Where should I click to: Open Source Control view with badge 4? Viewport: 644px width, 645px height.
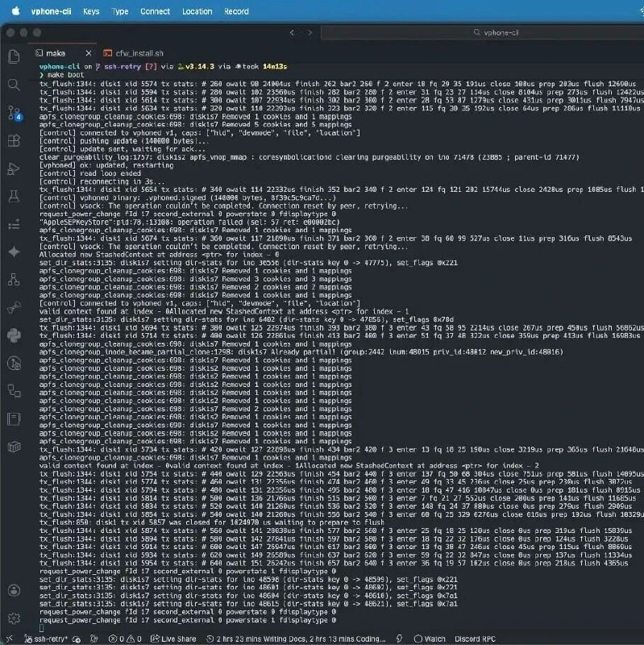pos(15,113)
